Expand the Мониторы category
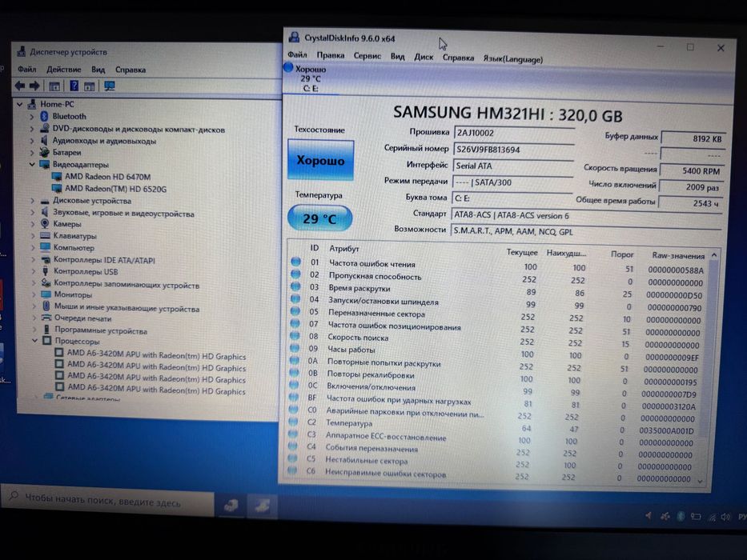This screenshot has width=747, height=560. point(34,294)
